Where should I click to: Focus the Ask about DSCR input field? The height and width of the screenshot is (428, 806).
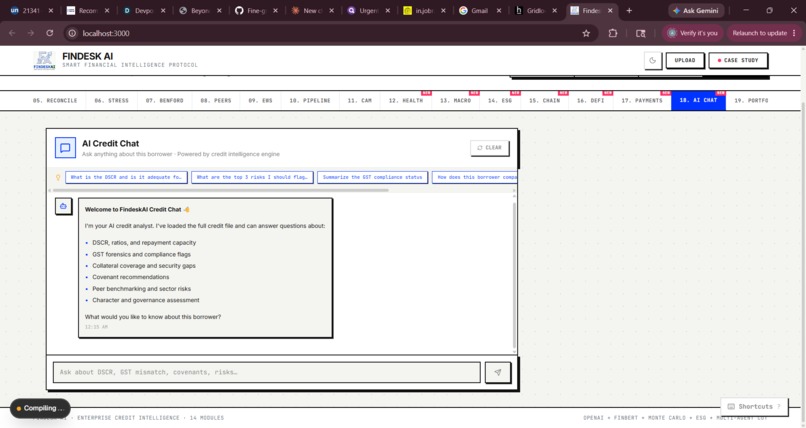[x=267, y=372]
